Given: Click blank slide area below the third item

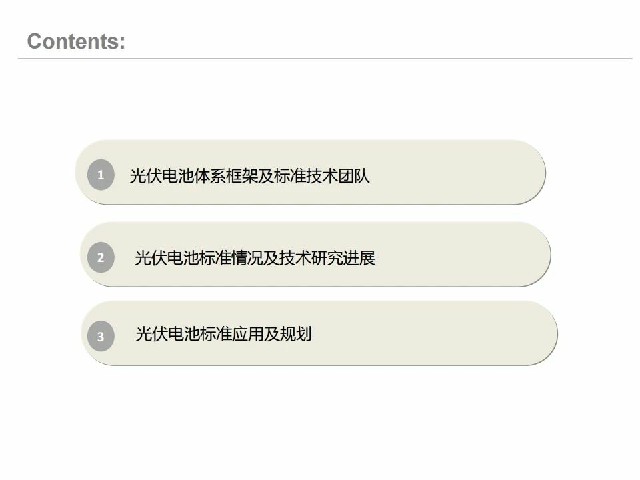Looking at the screenshot, I should click(x=320, y=420).
